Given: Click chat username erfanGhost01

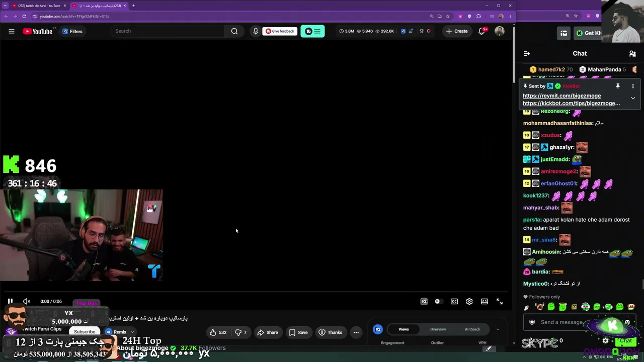Looking at the screenshot, I should pyautogui.click(x=558, y=184).
